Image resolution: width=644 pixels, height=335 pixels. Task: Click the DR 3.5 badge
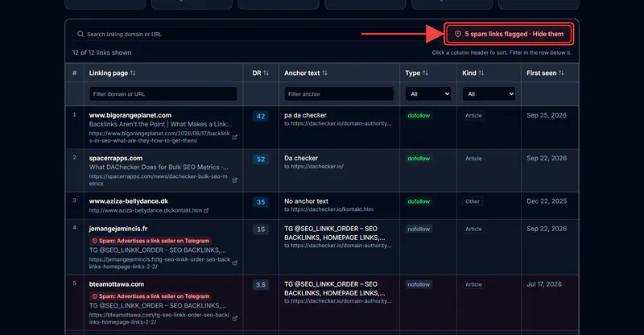[261, 285]
